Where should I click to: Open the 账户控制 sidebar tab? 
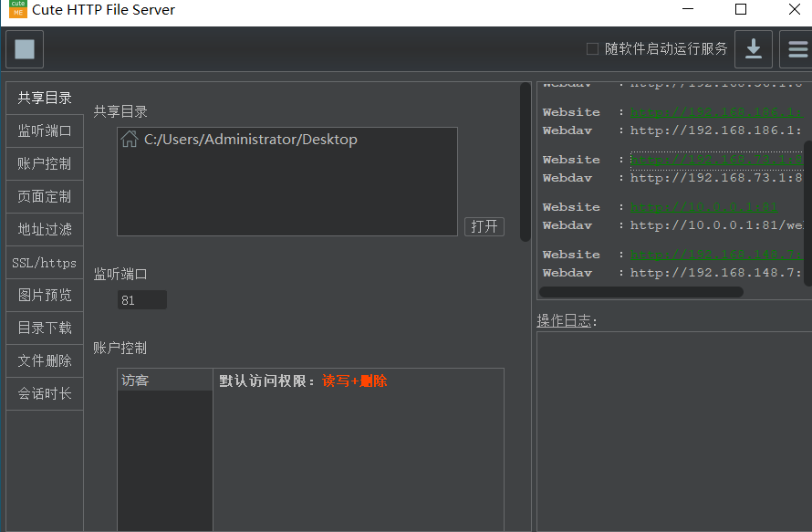[x=45, y=164]
